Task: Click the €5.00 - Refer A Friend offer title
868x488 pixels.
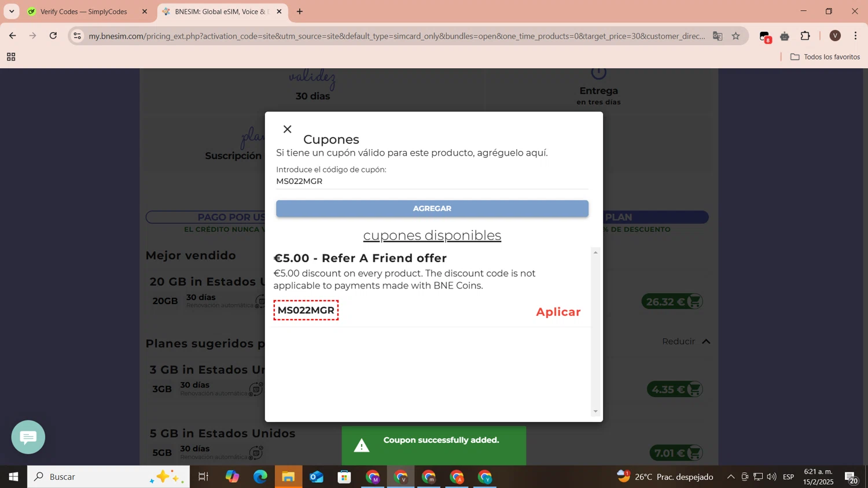Action: [x=360, y=258]
